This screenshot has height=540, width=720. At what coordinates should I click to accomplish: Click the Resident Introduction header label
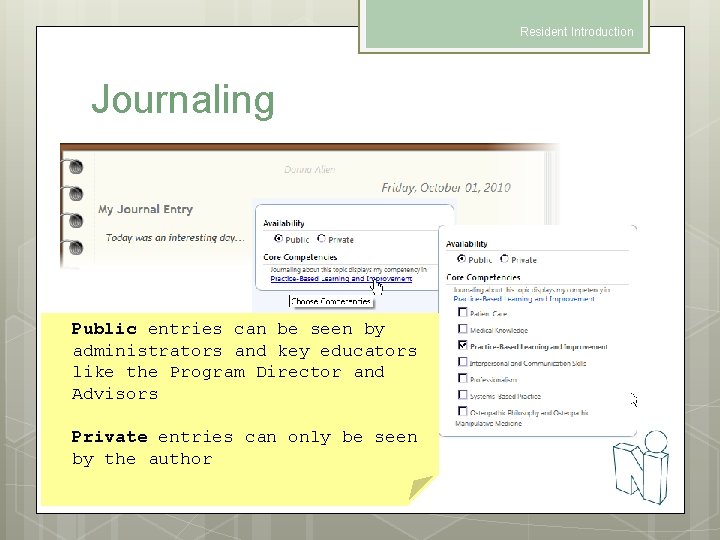point(576,32)
